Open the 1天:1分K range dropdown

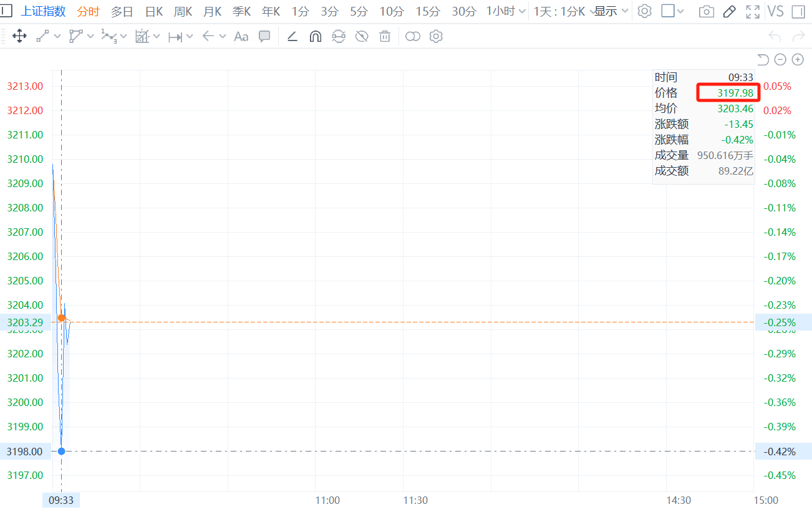click(x=561, y=11)
